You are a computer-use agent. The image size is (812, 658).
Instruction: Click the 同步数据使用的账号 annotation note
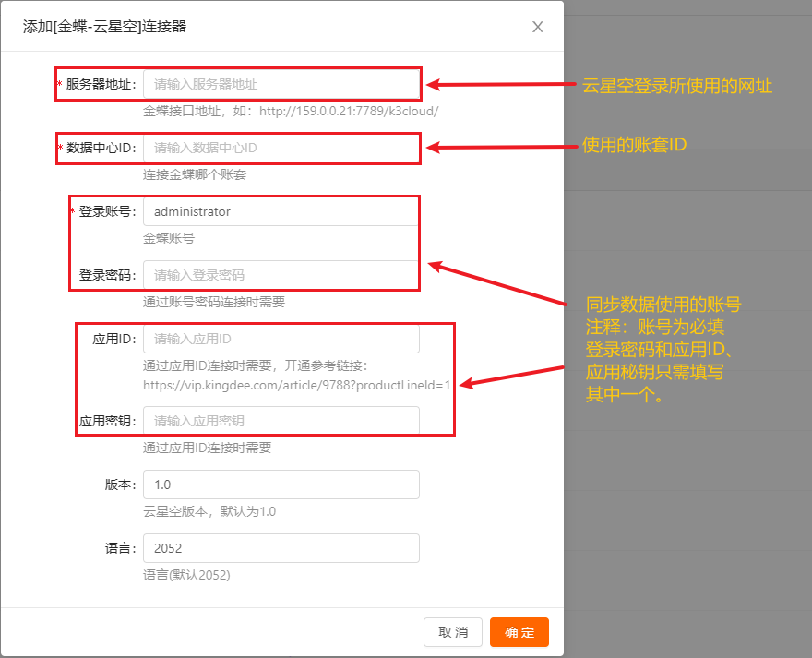663,305
